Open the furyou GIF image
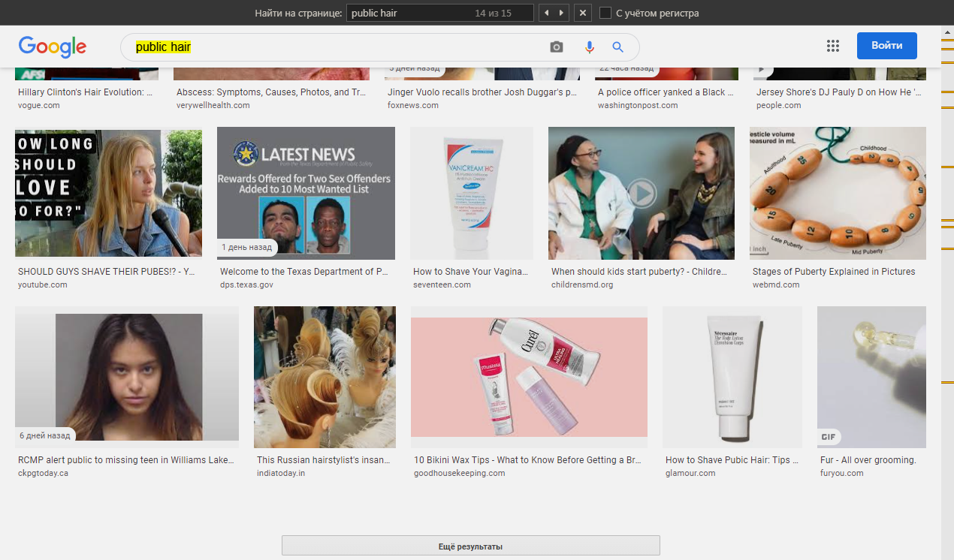The height and width of the screenshot is (560, 954). pos(871,377)
